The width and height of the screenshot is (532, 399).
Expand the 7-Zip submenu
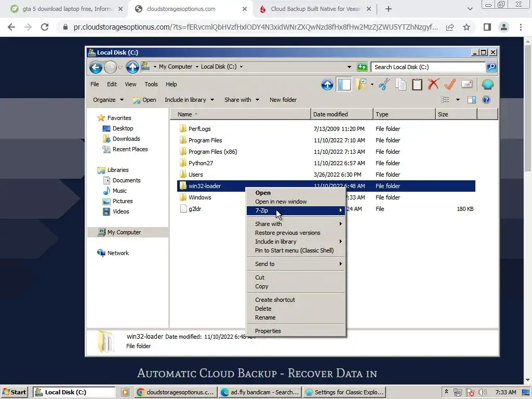[x=296, y=210]
